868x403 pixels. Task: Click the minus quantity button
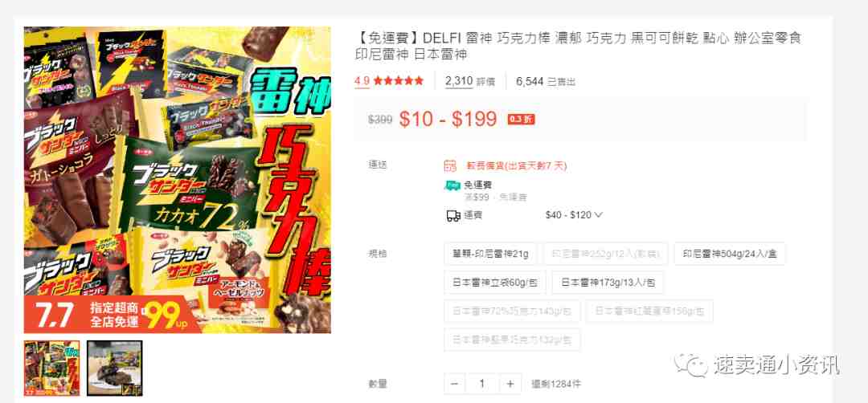coord(454,384)
